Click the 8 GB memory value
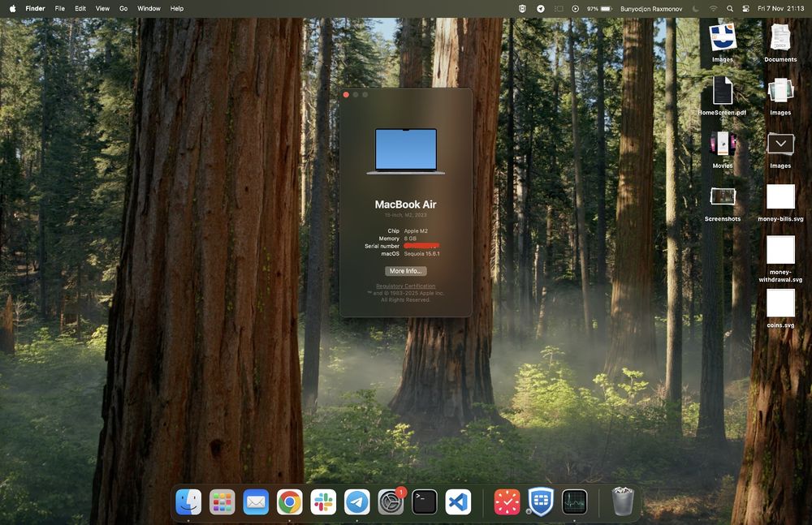This screenshot has height=525, width=812. [410, 239]
